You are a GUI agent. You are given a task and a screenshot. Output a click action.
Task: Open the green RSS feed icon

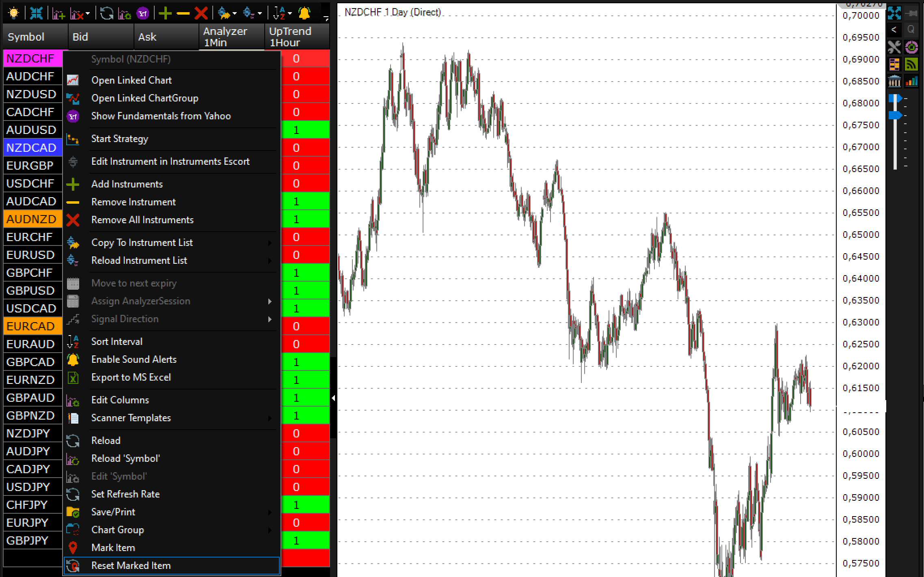point(911,65)
